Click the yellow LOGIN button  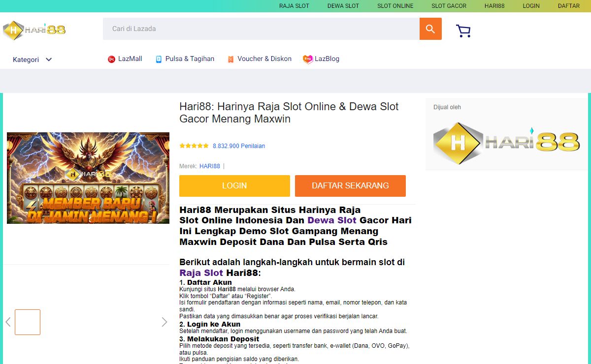(x=234, y=186)
